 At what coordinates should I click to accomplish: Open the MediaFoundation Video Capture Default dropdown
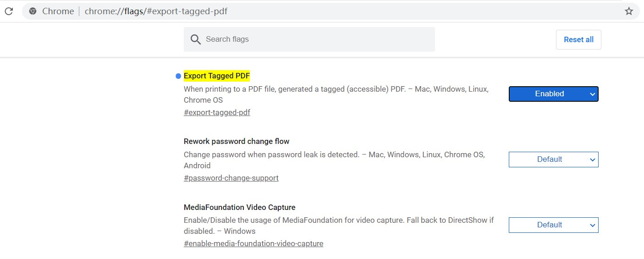pos(553,225)
